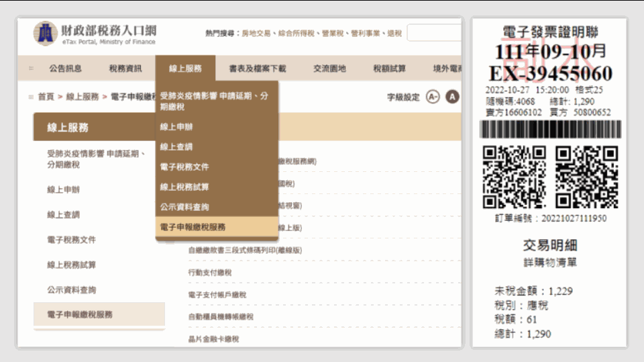Click the 111年09-10月 invoice period
Viewport: 644px width, 362px height.
550,52
